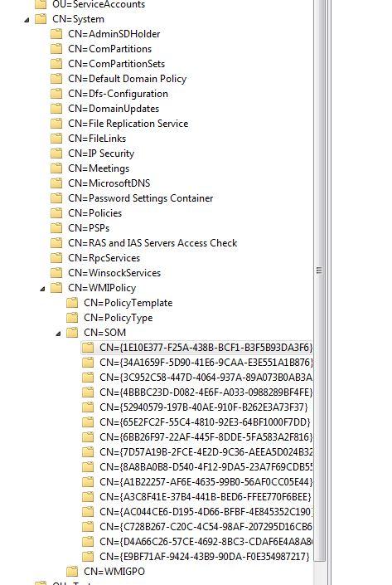The width and height of the screenshot is (392, 585).
Task: Click the CN=MicrosoftDNS folder icon
Action: [56, 183]
